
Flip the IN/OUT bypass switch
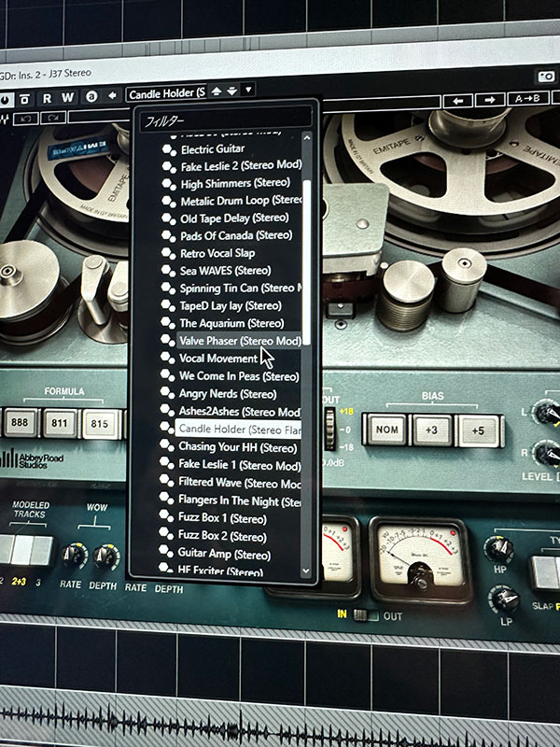coord(366,615)
